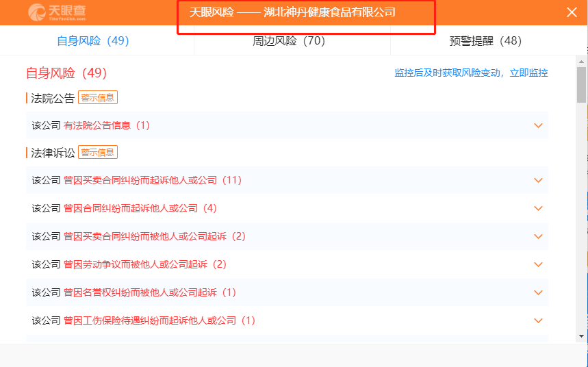Click the vertical scrollbar thumb

click(x=581, y=85)
